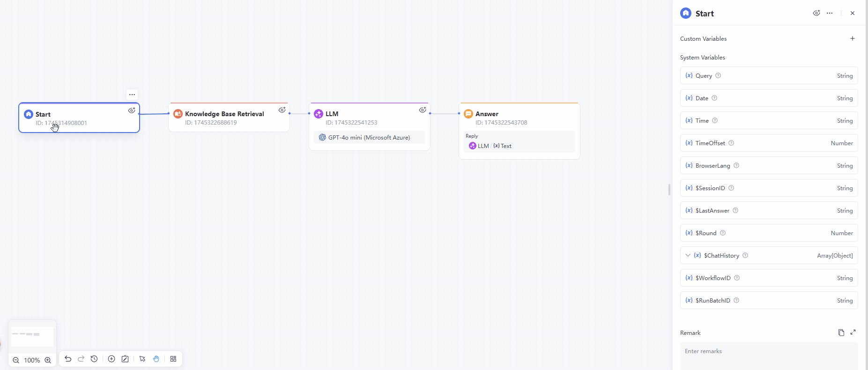Click the Array[Object] type label

click(835, 255)
